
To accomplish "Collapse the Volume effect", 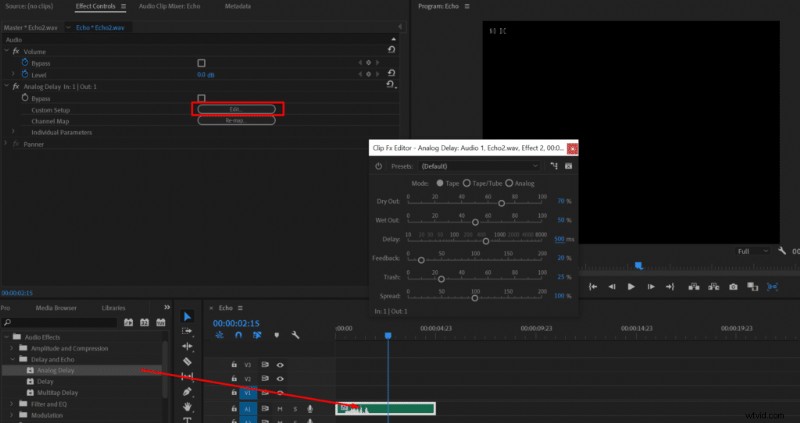I will coord(7,51).
